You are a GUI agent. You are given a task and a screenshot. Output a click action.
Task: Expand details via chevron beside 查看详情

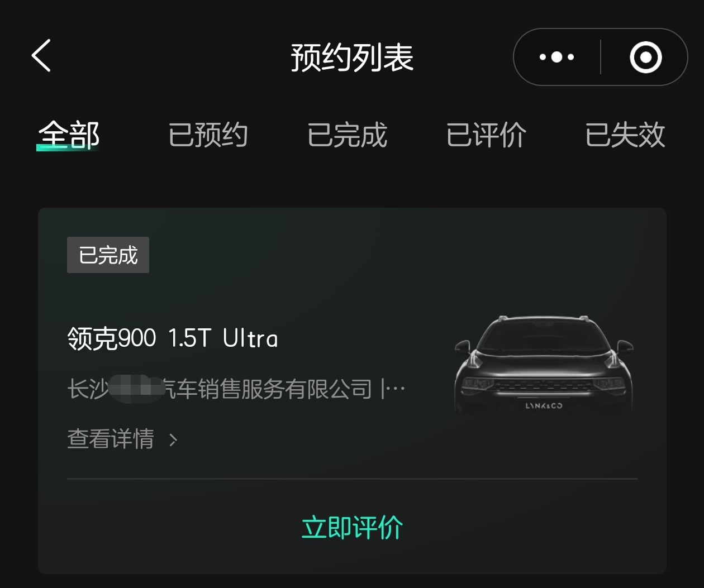173,440
